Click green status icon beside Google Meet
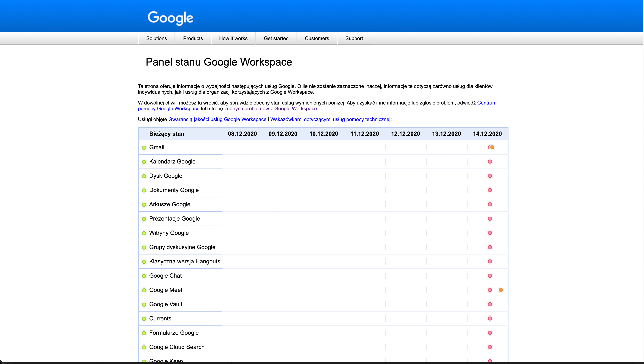Image resolution: width=644 pixels, height=364 pixels. click(x=144, y=290)
